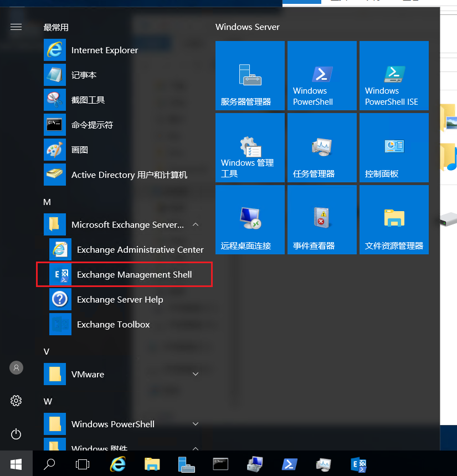This screenshot has width=457, height=476.
Task: Open PowerShell from the taskbar
Action: tap(289, 464)
